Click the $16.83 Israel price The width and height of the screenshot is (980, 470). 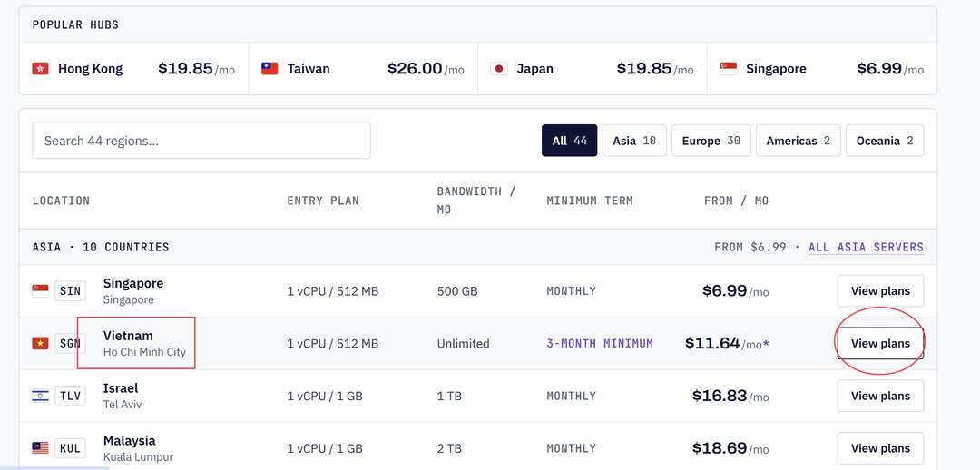pyautogui.click(x=720, y=396)
